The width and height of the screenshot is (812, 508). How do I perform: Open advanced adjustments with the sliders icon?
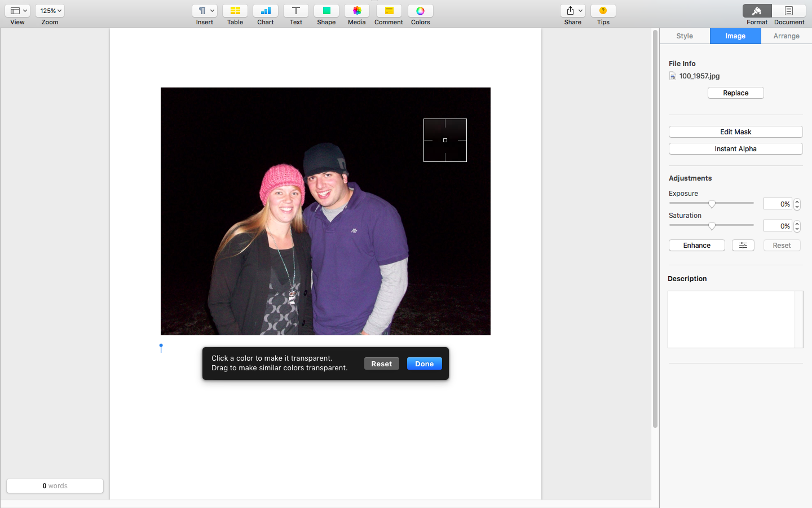click(743, 245)
